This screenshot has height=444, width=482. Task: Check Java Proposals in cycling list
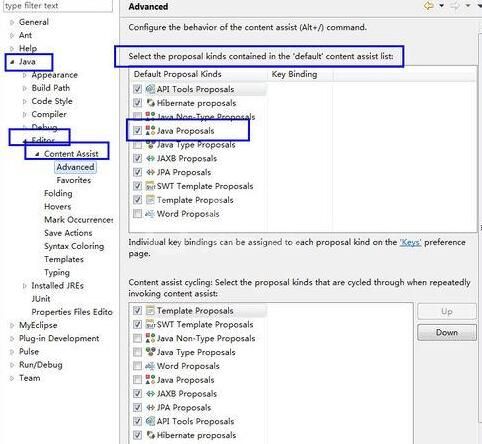(x=137, y=380)
